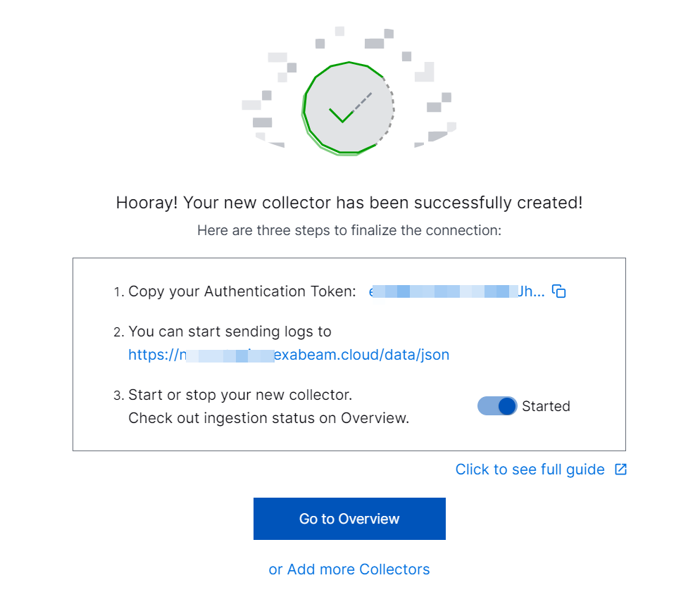Select 'or Add more Collectors' link
Viewport: 700px width, 611px height.
[x=349, y=569]
